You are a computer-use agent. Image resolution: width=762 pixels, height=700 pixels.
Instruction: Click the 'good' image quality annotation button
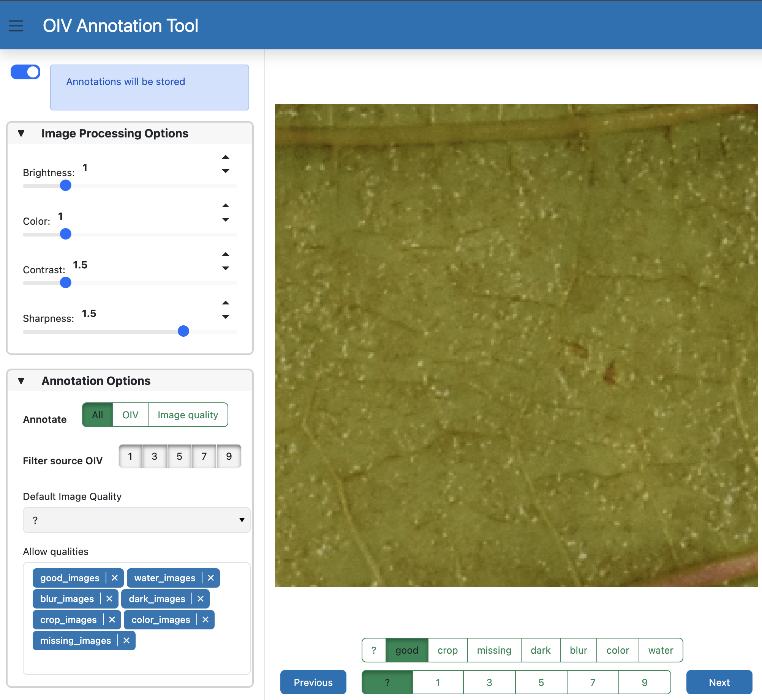pyautogui.click(x=406, y=650)
